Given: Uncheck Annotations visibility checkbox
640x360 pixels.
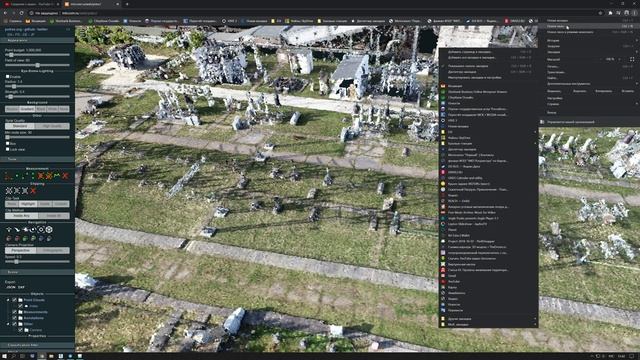Looking at the screenshot, I should pos(14,318).
